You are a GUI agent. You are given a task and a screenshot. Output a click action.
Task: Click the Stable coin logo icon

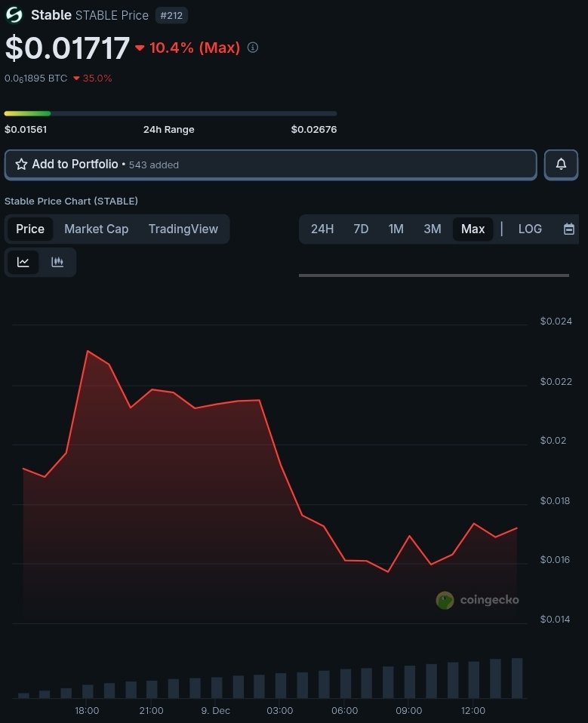pos(14,15)
